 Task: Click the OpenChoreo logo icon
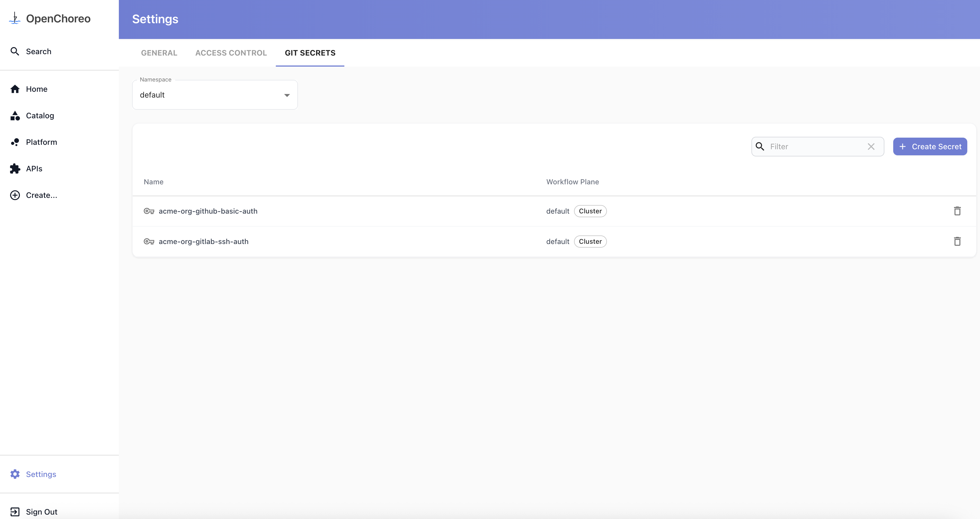coord(14,18)
